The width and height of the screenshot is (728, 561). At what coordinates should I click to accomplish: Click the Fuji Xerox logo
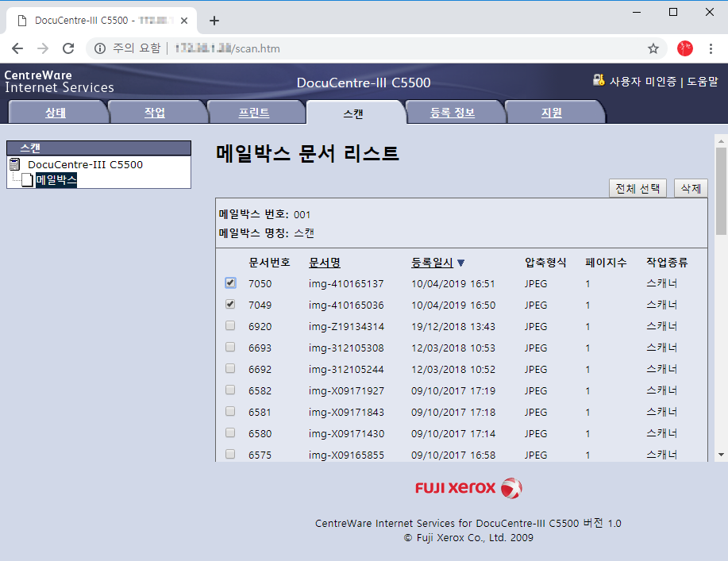[x=468, y=488]
